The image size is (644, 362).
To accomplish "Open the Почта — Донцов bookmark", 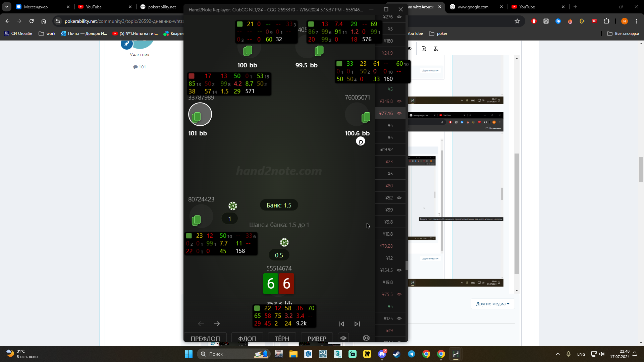I will click(84, 34).
